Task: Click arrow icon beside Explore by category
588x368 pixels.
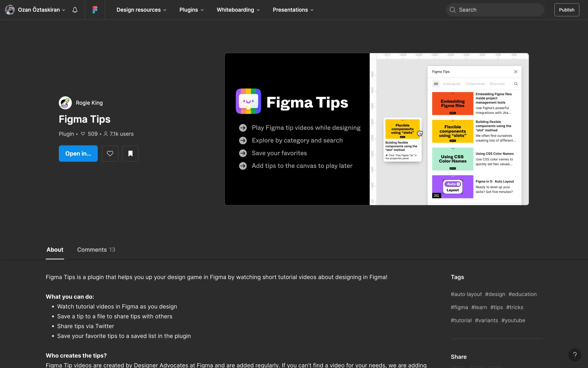Action: coord(243,140)
